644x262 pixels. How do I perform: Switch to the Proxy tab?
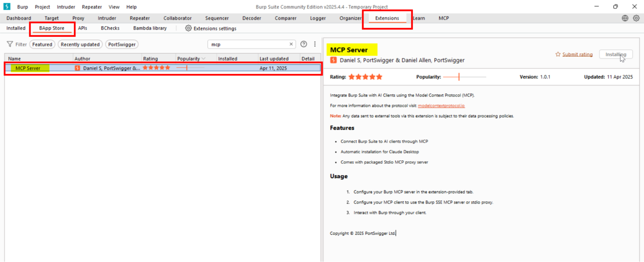(78, 18)
